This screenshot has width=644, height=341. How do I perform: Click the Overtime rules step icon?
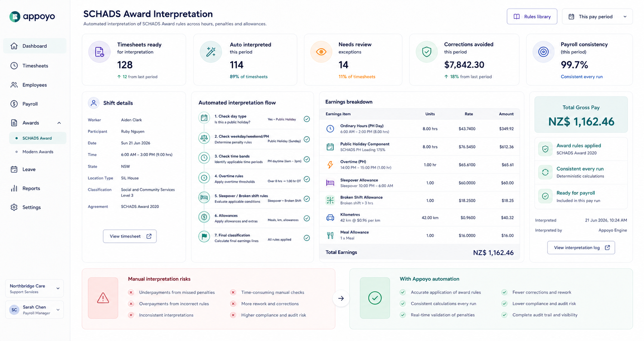click(204, 178)
